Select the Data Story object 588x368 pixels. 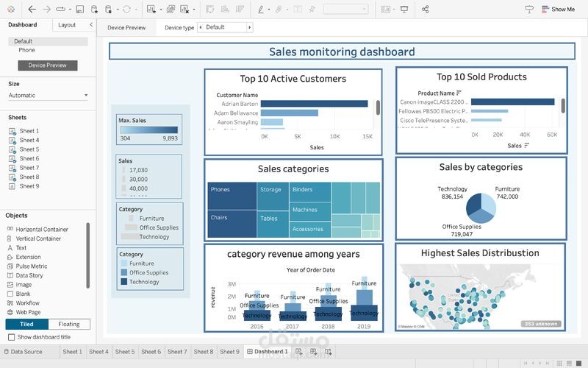(x=25, y=275)
